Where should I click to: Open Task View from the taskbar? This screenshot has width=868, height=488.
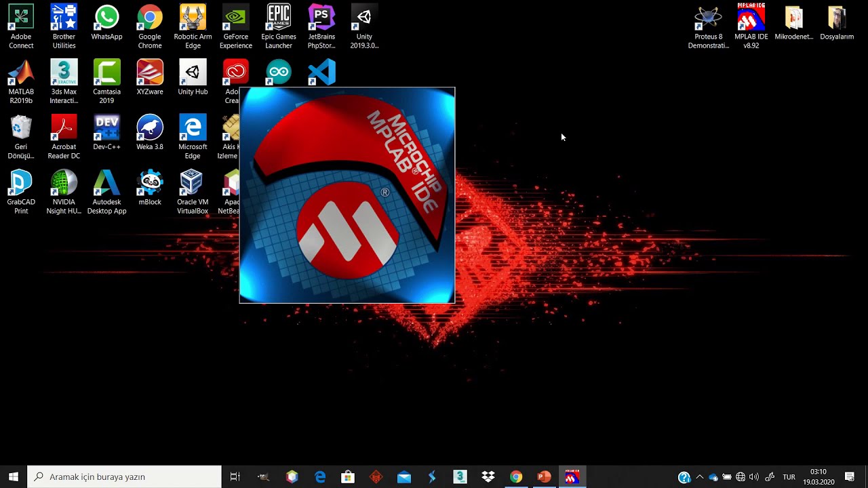[x=235, y=476]
